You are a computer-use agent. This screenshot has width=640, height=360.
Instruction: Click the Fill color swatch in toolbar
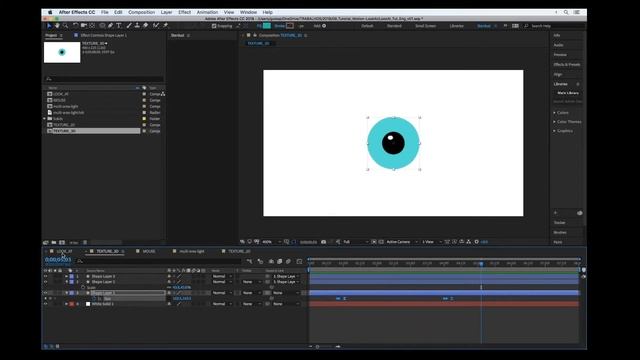[267, 26]
